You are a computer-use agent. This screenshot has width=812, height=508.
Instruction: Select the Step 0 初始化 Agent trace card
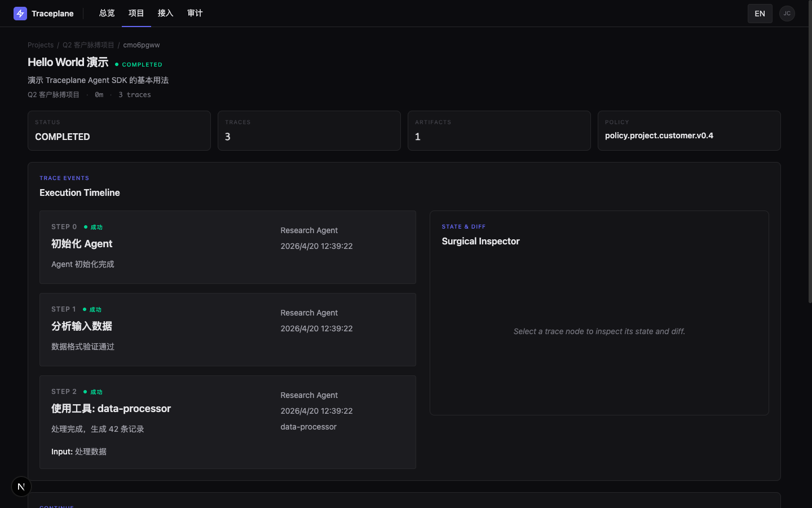[x=228, y=247]
